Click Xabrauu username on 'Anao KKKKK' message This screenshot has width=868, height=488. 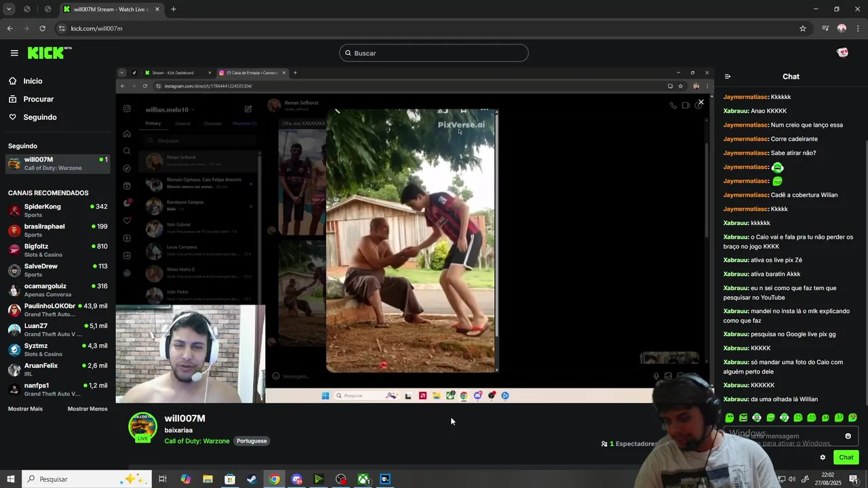pos(736,111)
